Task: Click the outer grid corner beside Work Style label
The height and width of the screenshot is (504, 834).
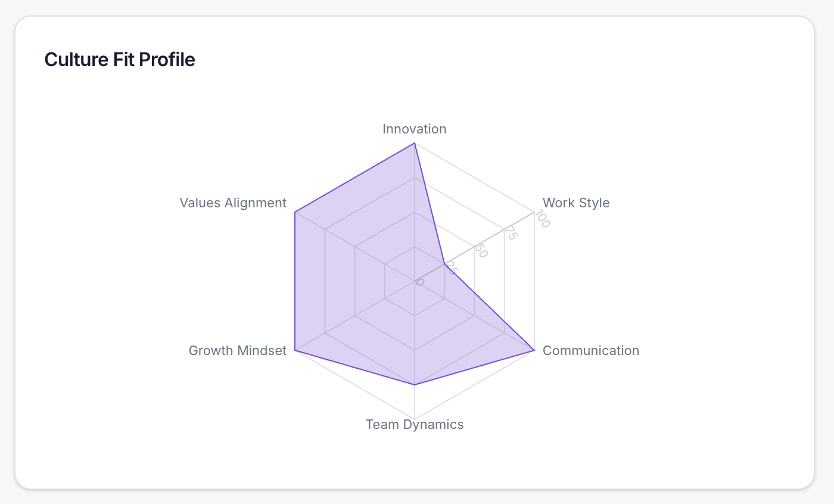Action: tap(534, 211)
